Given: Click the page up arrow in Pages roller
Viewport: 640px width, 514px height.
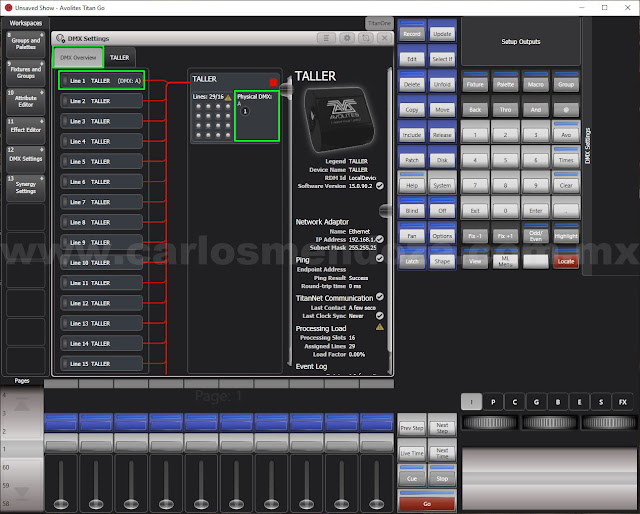Looking at the screenshot, I should (22, 404).
